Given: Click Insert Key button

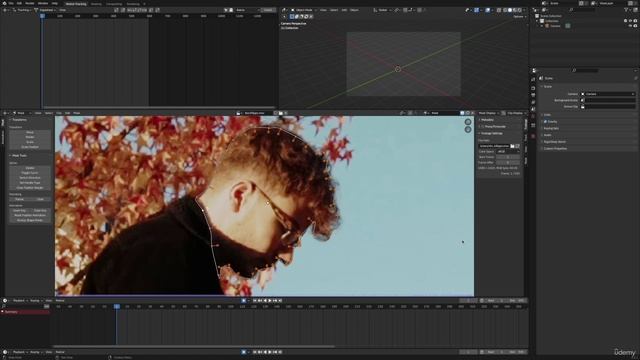Looking at the screenshot, I should [x=20, y=210].
